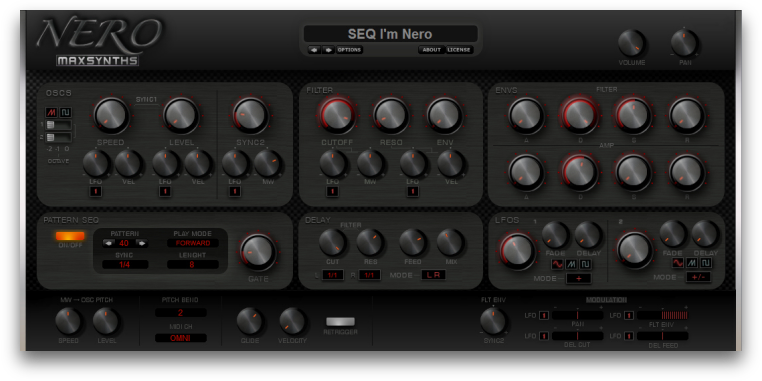Image resolution: width=762 pixels, height=381 pixels.
Task: Toggle the LFO number for FLT ENV modulation
Action: tap(629, 315)
